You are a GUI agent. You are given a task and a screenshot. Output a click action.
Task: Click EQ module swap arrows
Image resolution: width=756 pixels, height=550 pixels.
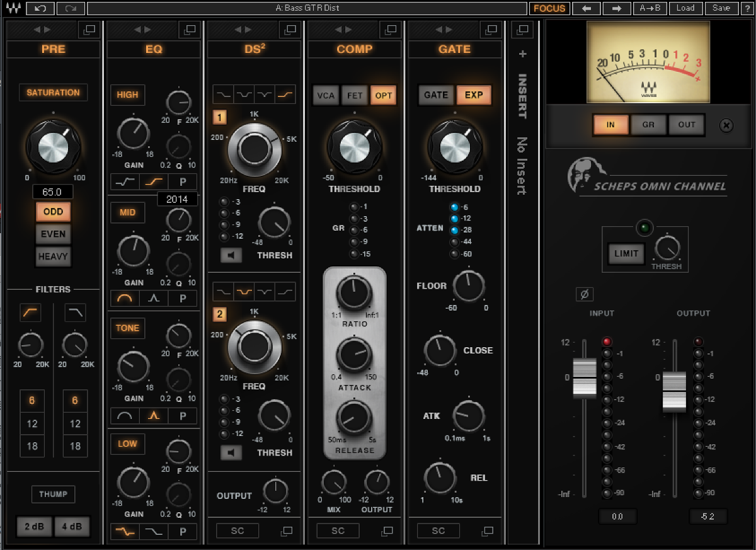click(142, 29)
